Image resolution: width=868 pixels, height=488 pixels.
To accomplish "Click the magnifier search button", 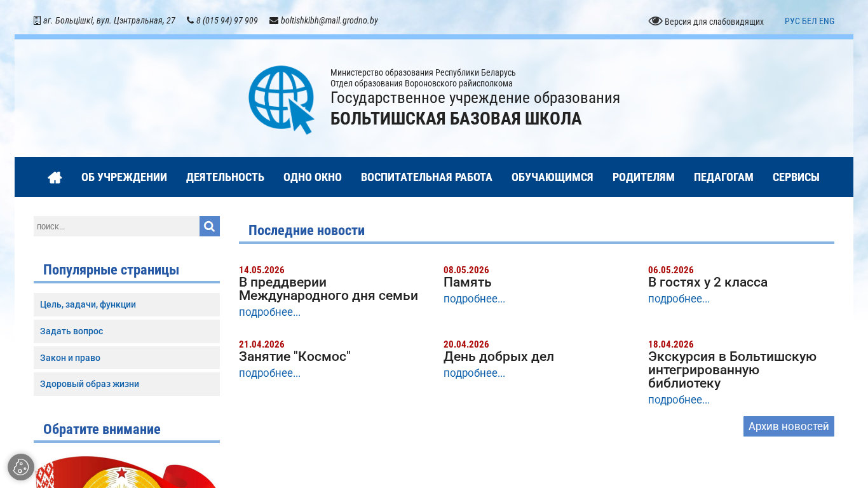I will tap(210, 226).
